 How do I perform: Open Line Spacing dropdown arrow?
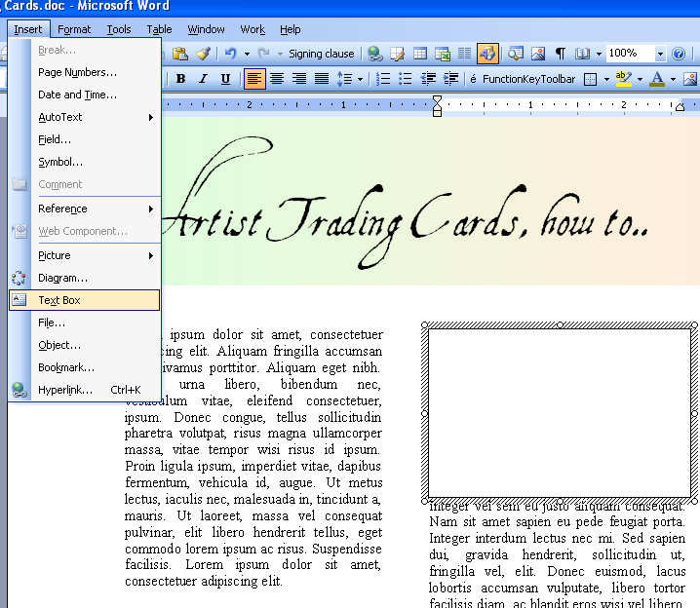point(361,80)
